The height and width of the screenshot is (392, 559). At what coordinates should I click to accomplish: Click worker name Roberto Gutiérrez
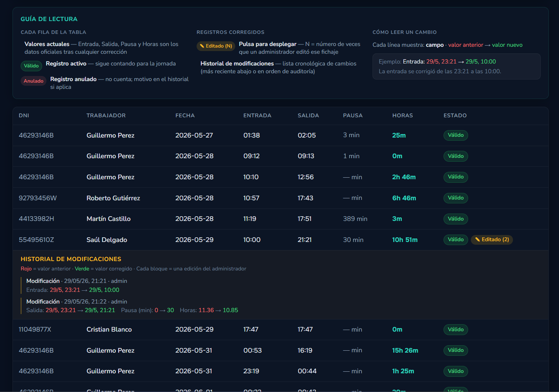113,198
